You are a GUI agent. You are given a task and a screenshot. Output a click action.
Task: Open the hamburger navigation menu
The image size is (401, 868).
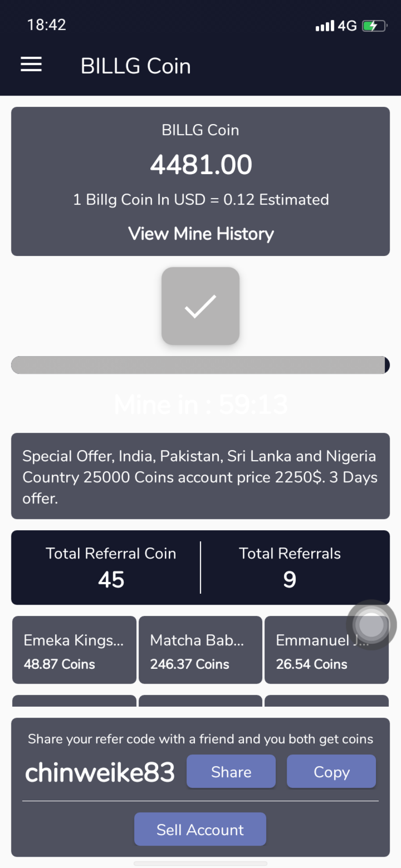pos(31,65)
